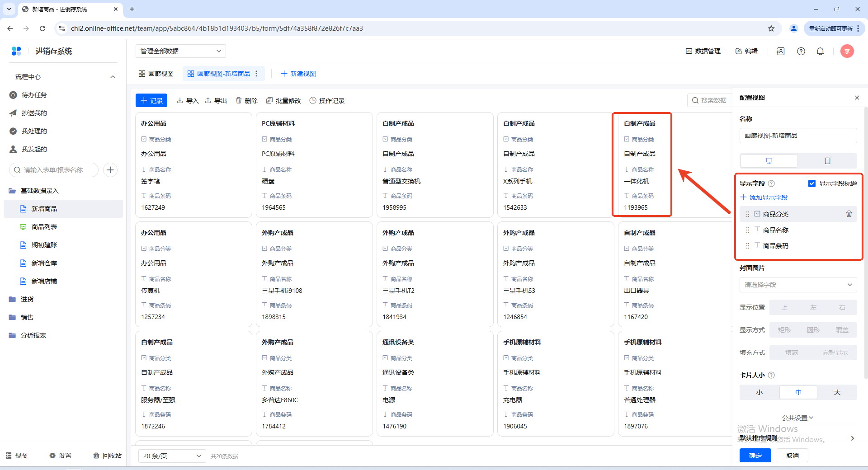
Task: Open the 回收站 recycle bin
Action: (108, 456)
